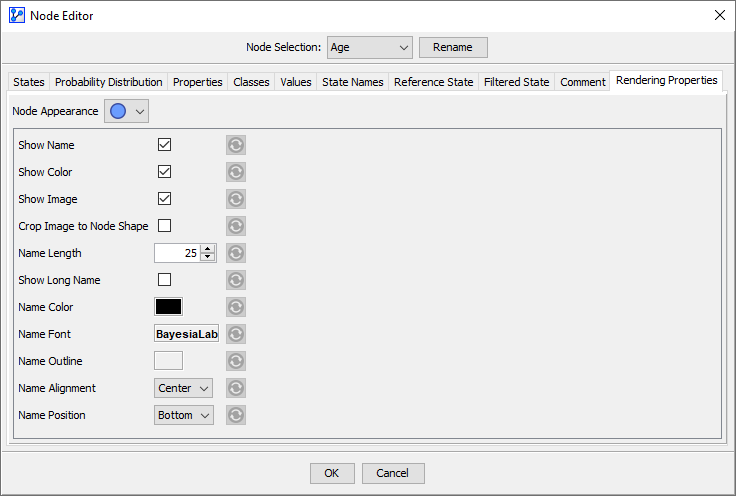Open the Node Selection dropdown showing Age
This screenshot has width=736, height=496.
tap(370, 47)
